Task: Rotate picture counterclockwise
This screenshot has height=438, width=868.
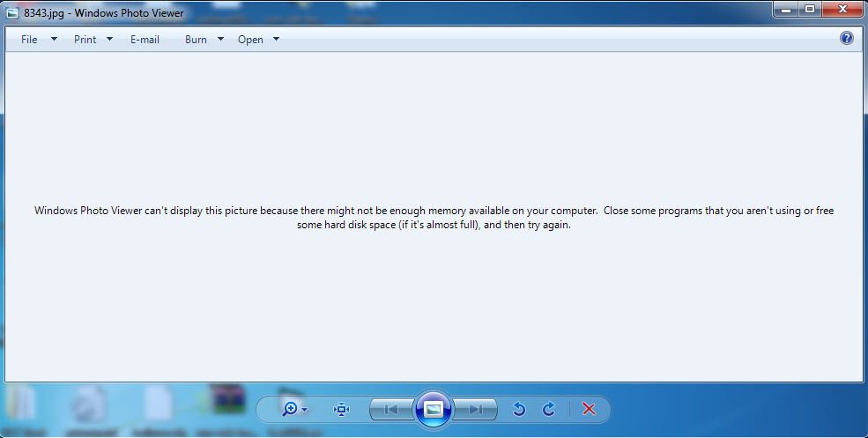Action: (x=519, y=409)
